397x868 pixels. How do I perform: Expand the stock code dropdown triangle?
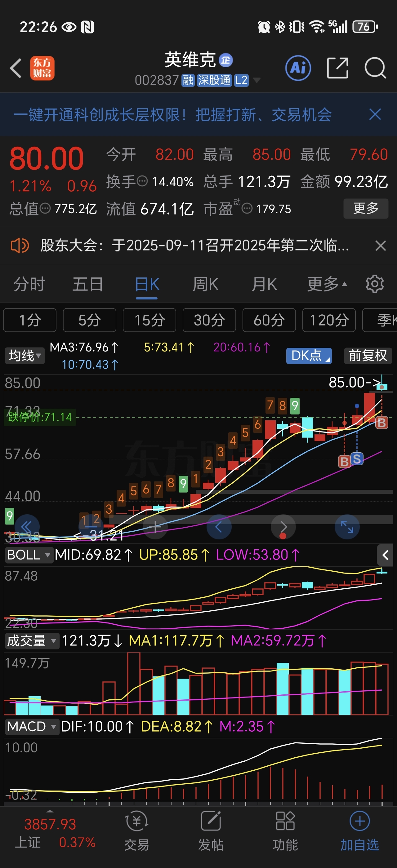click(x=257, y=80)
